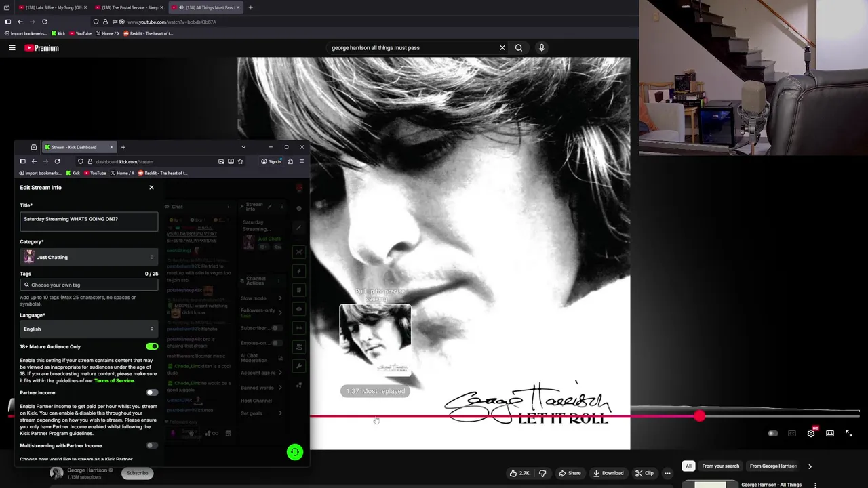Image resolution: width=868 pixels, height=488 pixels.
Task: Open YouTube bookmark in top browser window
Action: (x=80, y=33)
